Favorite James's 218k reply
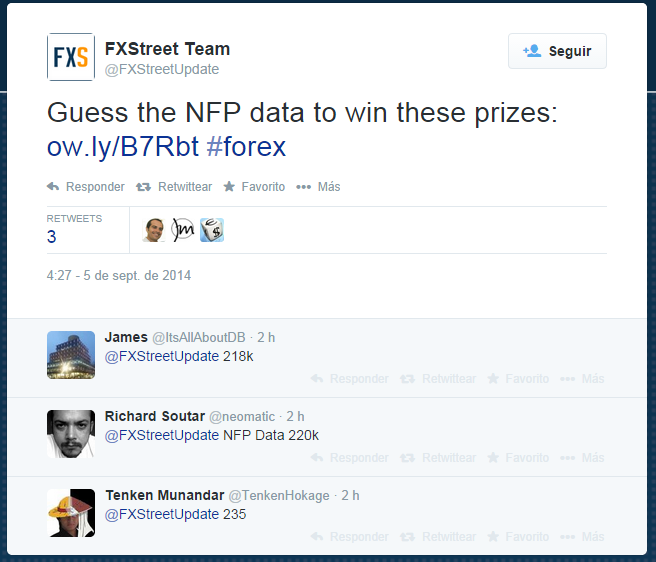 (518, 379)
